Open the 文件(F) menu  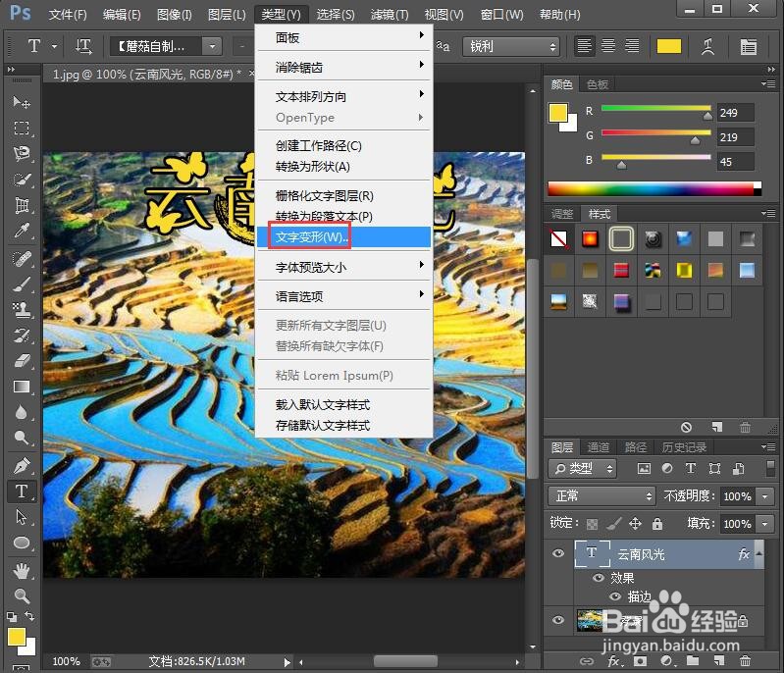coord(68,15)
